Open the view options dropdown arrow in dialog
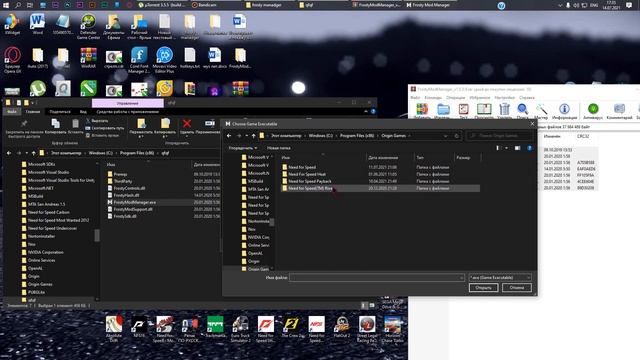 tap(507, 148)
